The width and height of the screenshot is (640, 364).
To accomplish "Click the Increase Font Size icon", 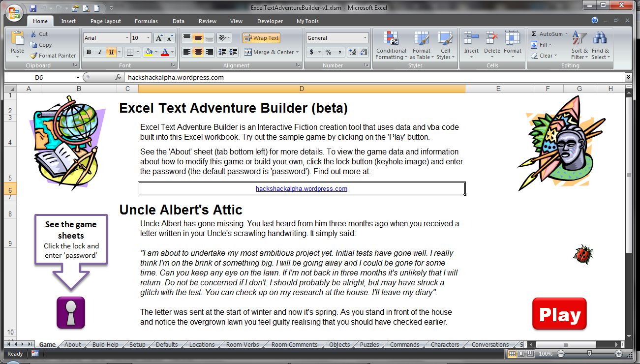I will tap(159, 38).
